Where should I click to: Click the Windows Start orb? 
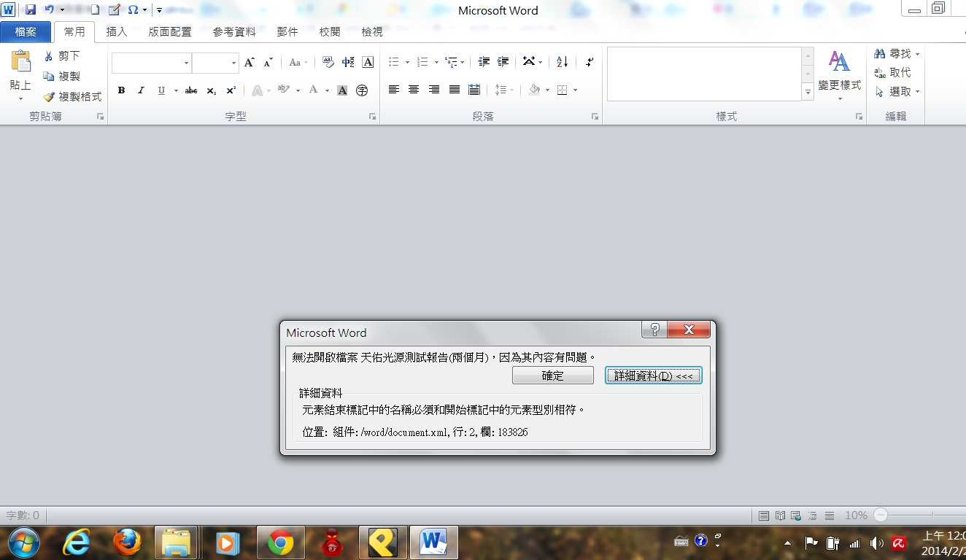pos(24,542)
